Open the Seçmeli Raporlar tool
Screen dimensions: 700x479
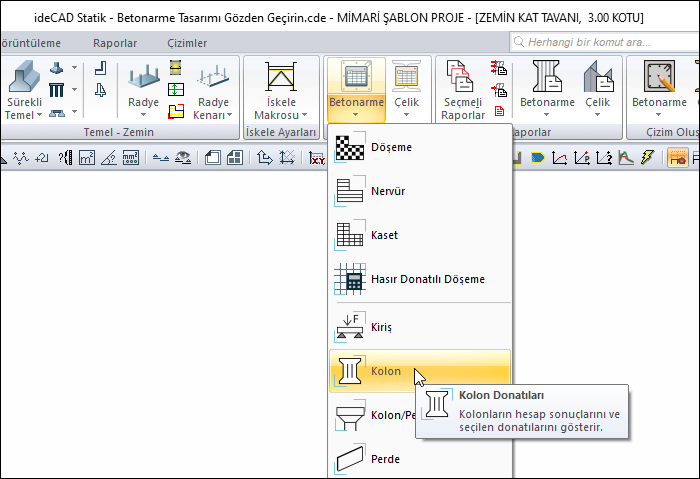463,91
